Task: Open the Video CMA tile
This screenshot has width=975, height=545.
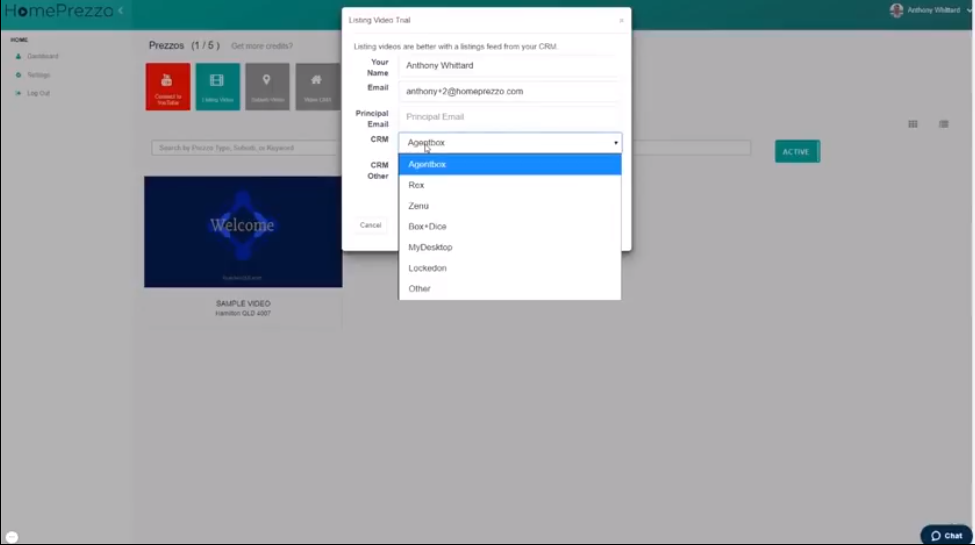Action: 317,86
